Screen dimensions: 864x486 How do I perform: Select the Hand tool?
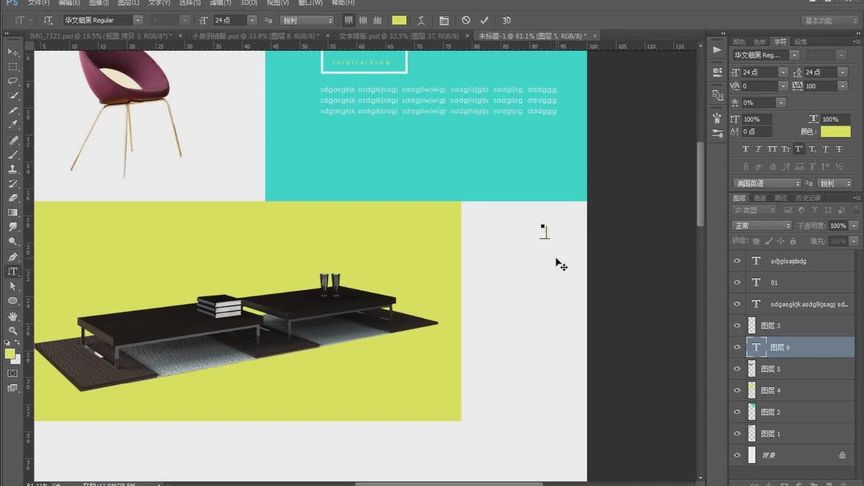pos(13,316)
